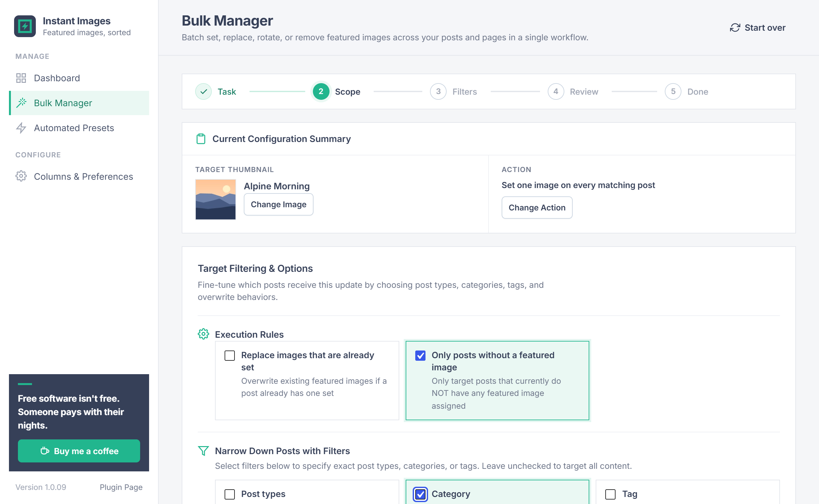
Task: Click the Start over link
Action: [758, 28]
